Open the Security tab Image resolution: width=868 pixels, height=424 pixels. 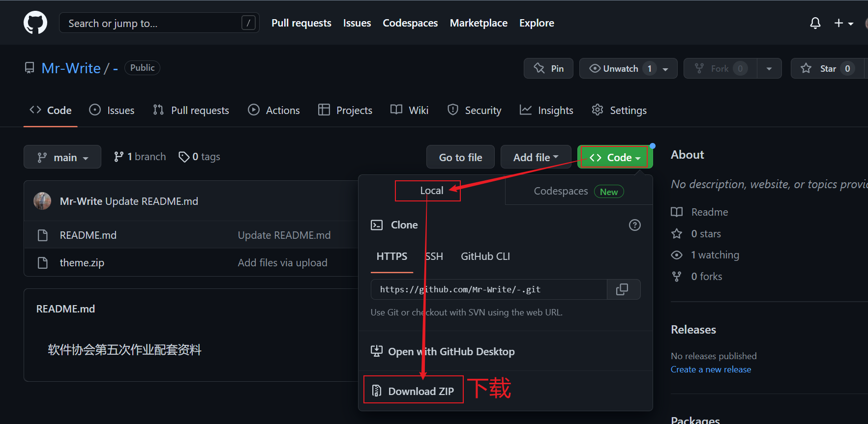(475, 110)
